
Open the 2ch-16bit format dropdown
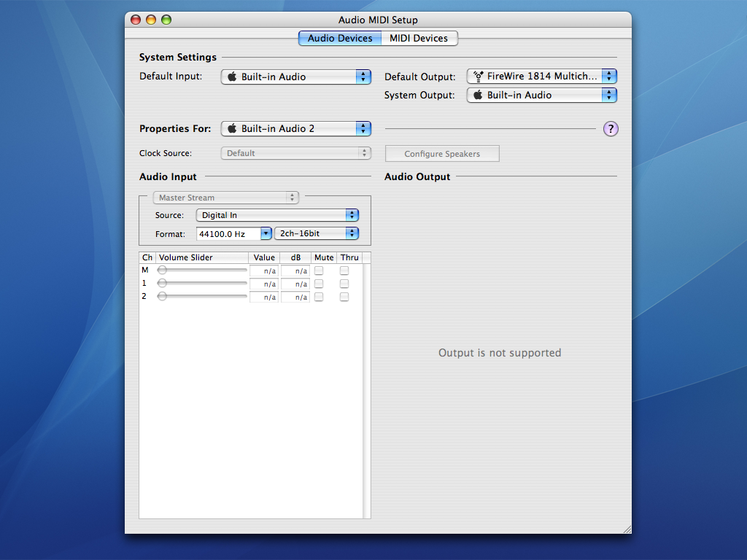(317, 233)
